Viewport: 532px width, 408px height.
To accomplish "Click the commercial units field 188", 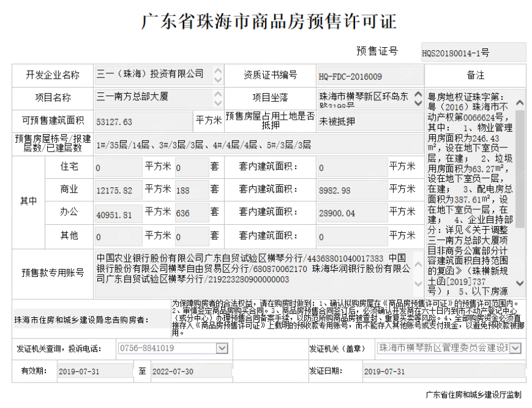I will (x=191, y=190).
